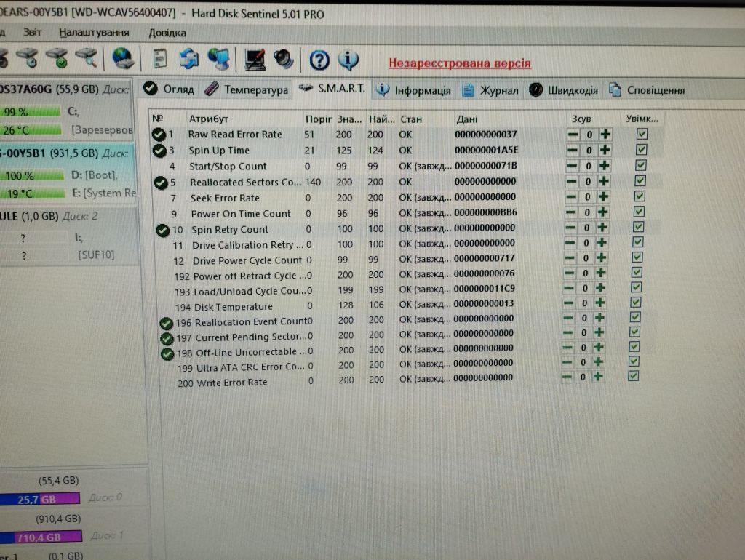The width and height of the screenshot is (745, 560).
Task: Toggle the Disk Temperature enabled checkbox
Action: (635, 302)
